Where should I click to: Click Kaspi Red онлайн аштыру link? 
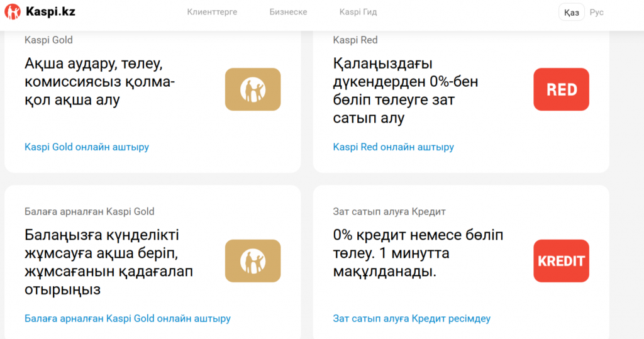tap(394, 147)
